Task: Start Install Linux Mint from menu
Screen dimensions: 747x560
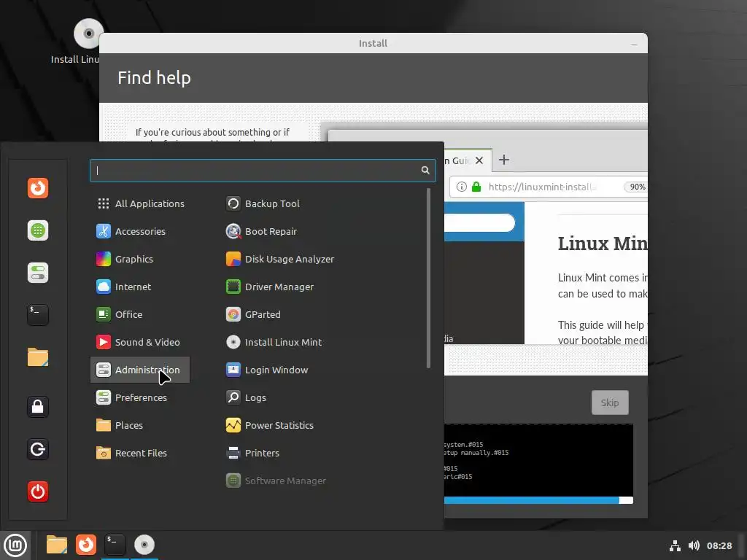Action: point(274,342)
